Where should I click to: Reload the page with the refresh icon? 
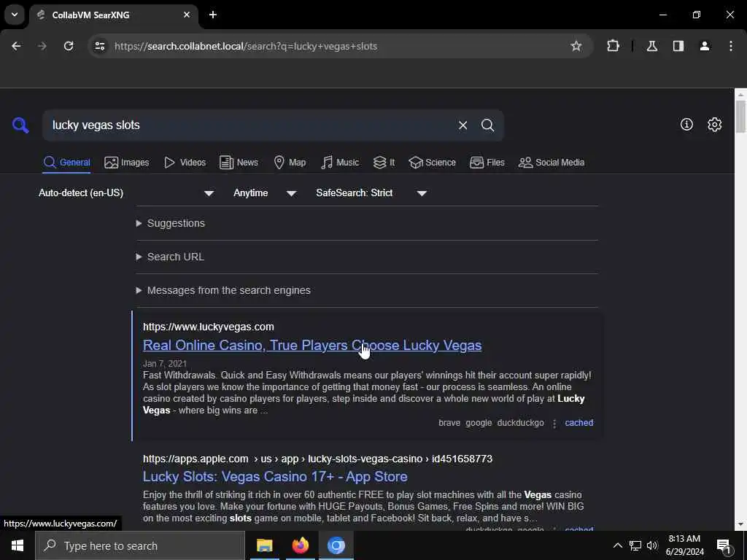tap(69, 46)
